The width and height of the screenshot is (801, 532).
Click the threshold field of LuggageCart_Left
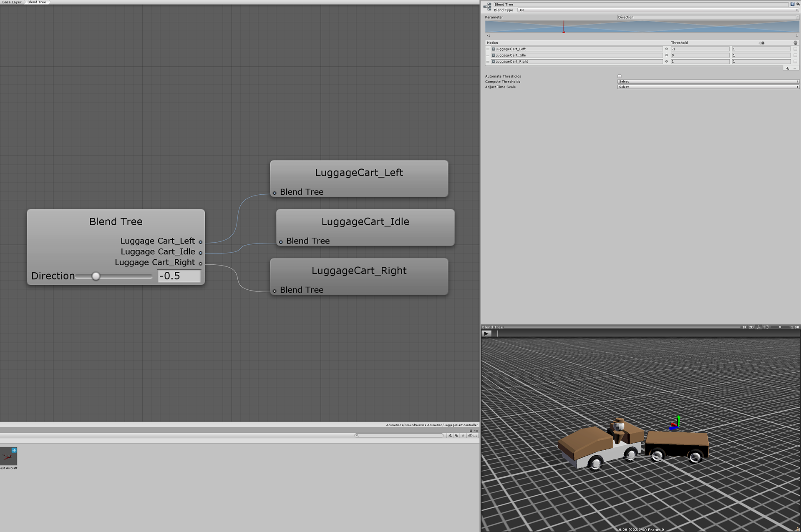point(700,49)
